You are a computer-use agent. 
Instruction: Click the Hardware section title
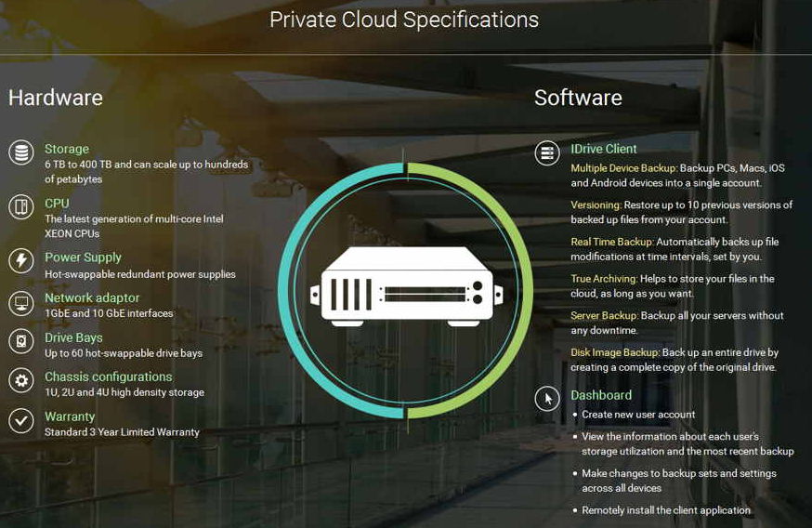click(56, 98)
